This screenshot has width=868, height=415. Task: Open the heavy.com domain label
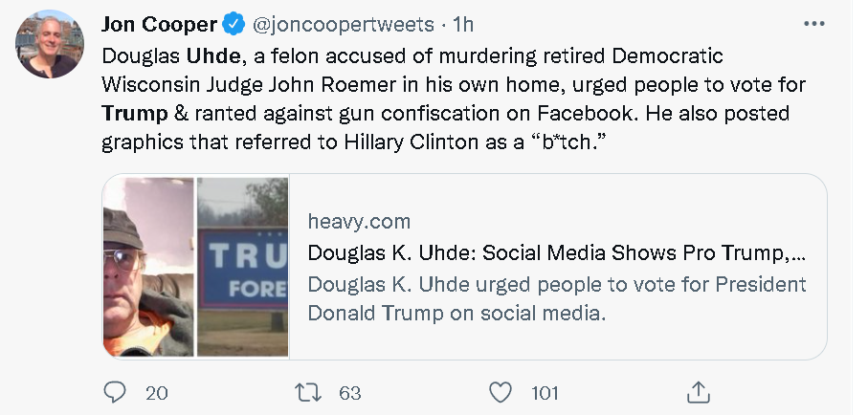pos(359,222)
